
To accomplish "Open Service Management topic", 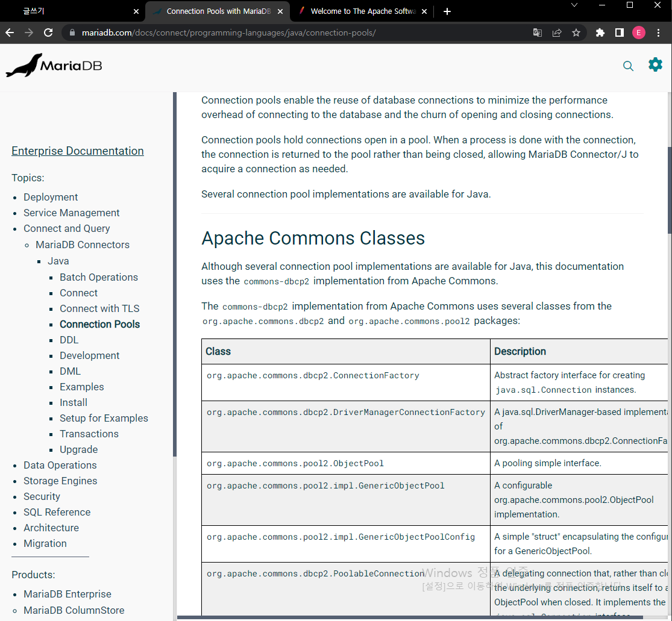I will click(72, 213).
